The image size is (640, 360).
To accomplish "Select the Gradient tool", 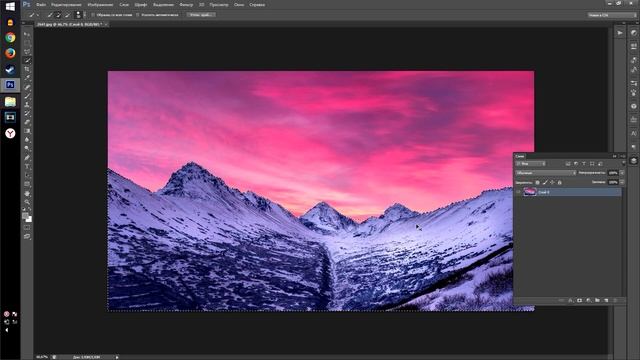I will tap(27, 131).
